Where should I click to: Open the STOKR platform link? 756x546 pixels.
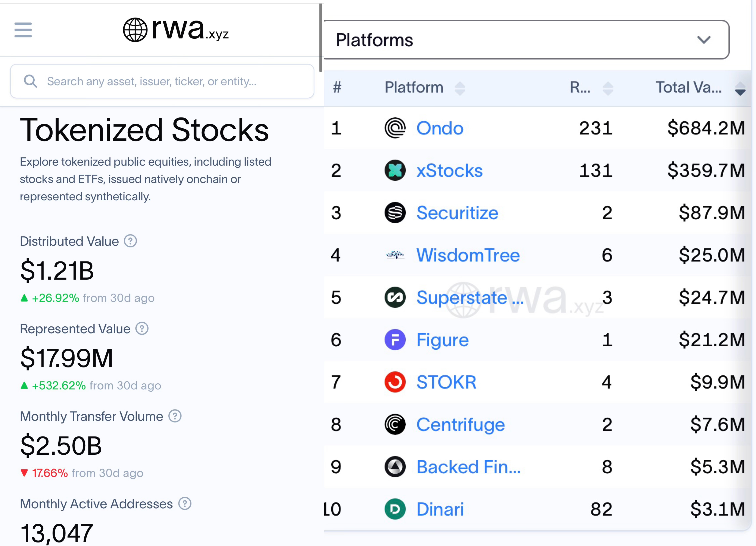(x=446, y=382)
